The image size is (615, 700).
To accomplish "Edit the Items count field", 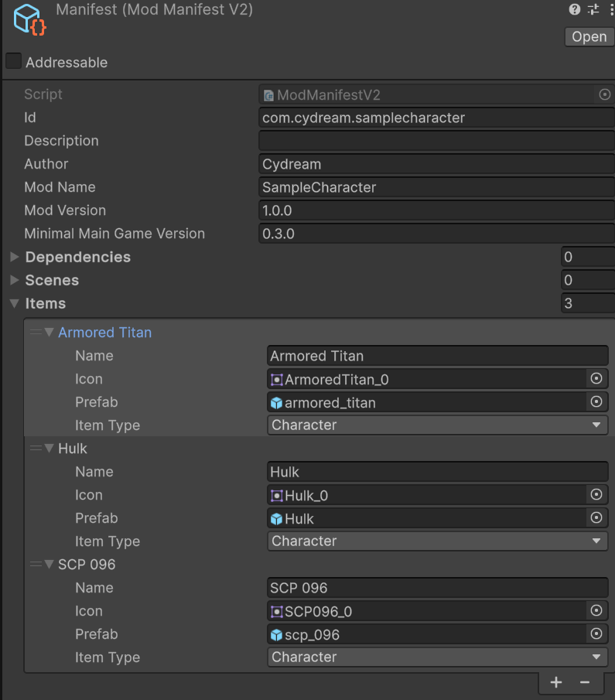I will [x=588, y=303].
